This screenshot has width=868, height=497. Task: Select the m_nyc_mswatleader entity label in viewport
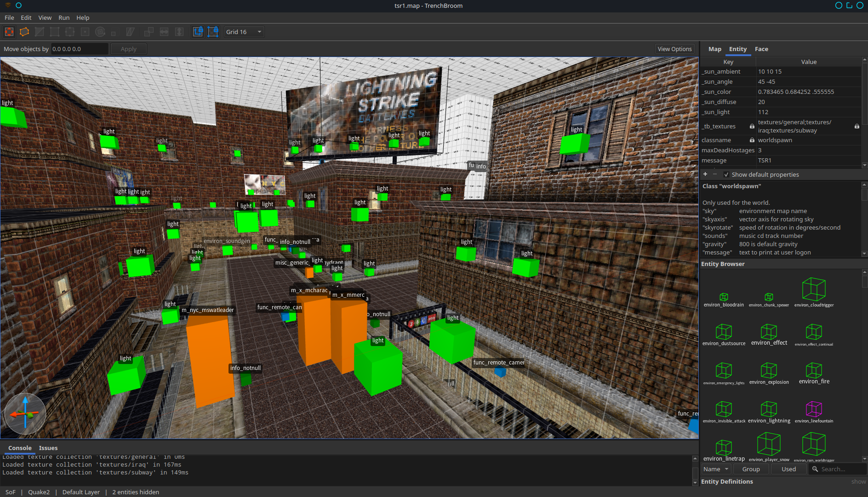pyautogui.click(x=207, y=310)
